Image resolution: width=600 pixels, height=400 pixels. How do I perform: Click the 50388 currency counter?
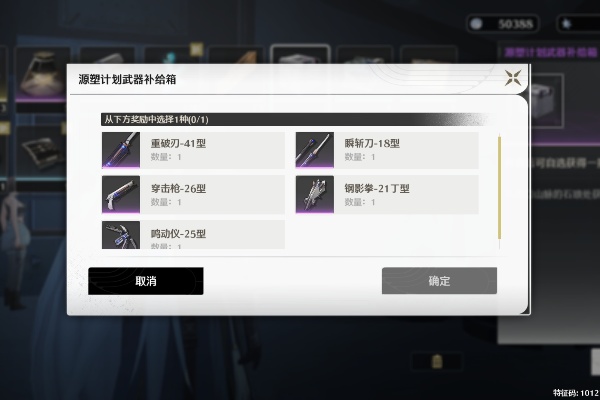(x=515, y=24)
